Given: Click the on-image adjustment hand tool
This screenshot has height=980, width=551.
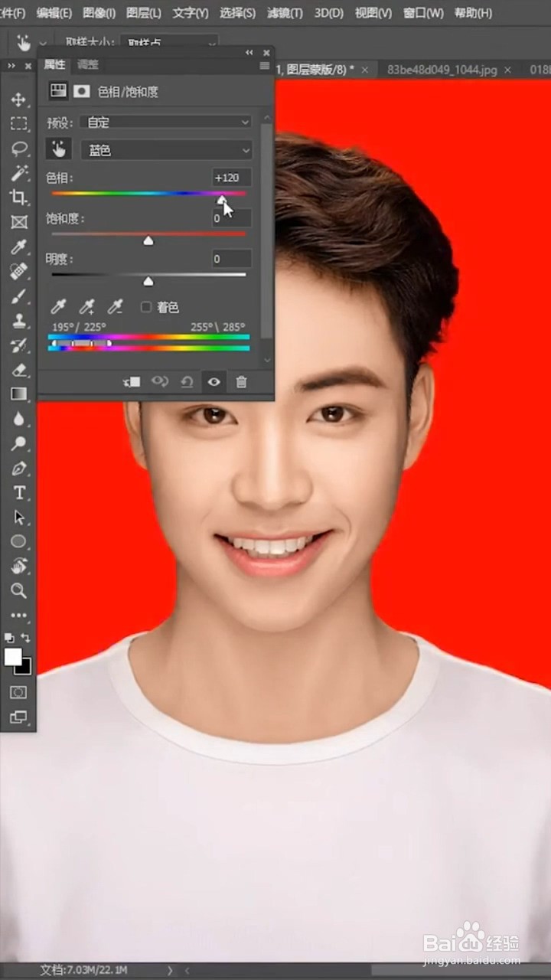Looking at the screenshot, I should (59, 149).
